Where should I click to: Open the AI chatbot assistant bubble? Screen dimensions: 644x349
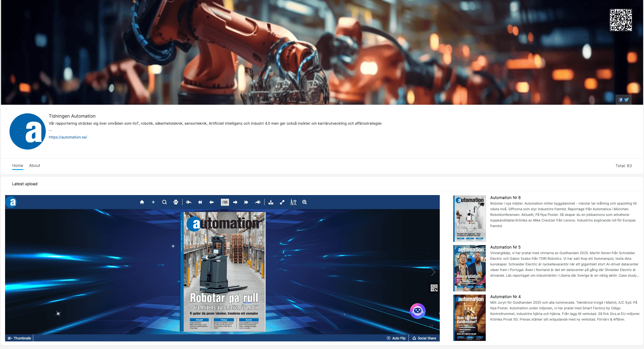[x=418, y=311]
